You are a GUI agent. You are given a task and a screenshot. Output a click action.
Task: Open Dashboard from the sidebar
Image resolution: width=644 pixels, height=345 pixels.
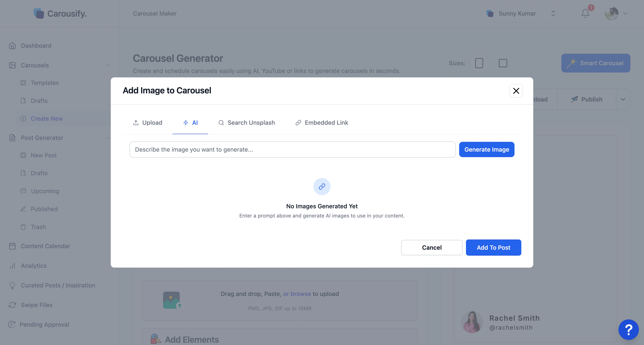click(x=36, y=46)
